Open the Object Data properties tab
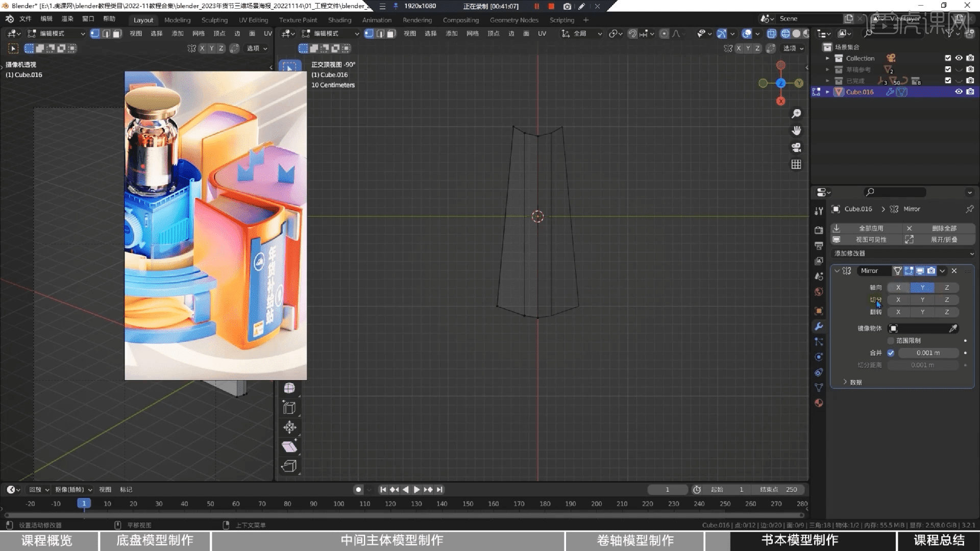The height and width of the screenshot is (551, 980). pyautogui.click(x=819, y=388)
